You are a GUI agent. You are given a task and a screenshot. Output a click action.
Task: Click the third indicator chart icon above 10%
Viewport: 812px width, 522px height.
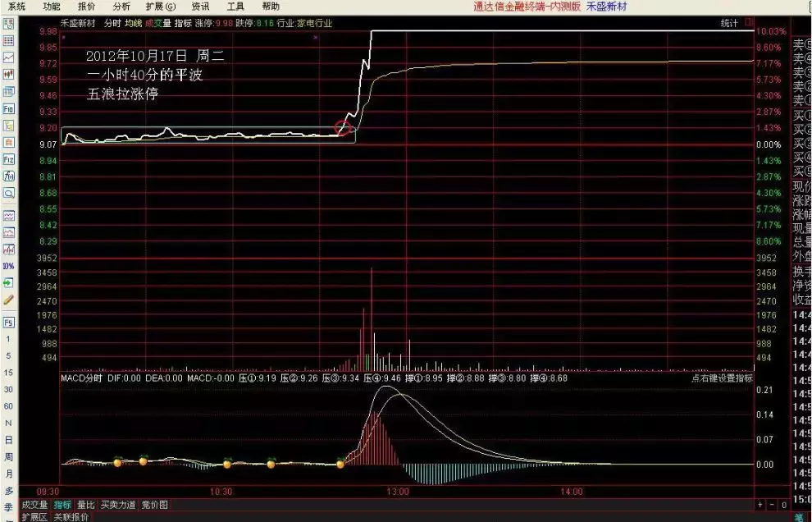tap(9, 250)
